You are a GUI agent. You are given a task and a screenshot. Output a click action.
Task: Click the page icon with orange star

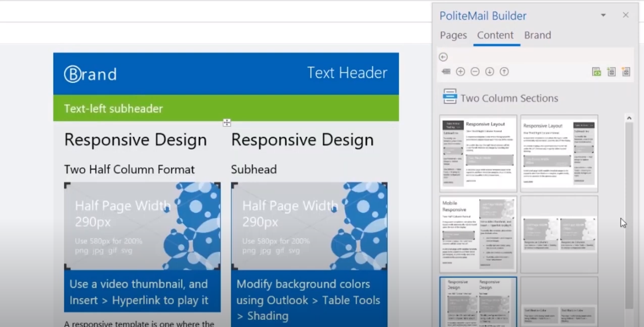(626, 72)
